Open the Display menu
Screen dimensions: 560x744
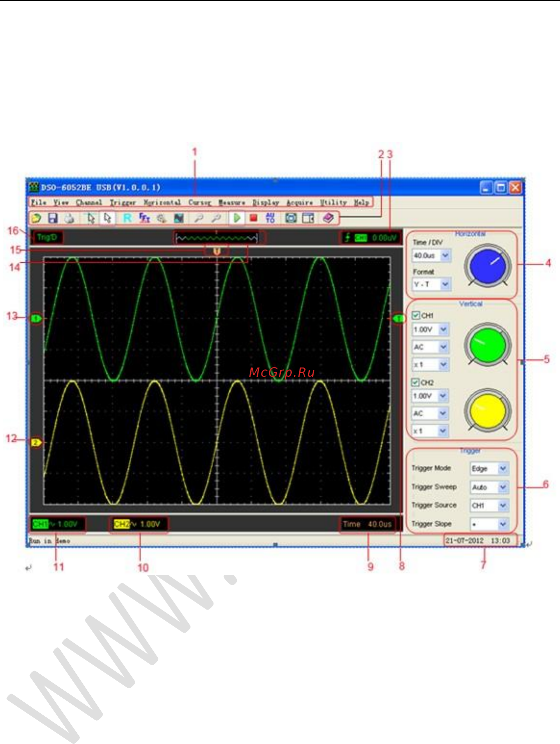266,202
